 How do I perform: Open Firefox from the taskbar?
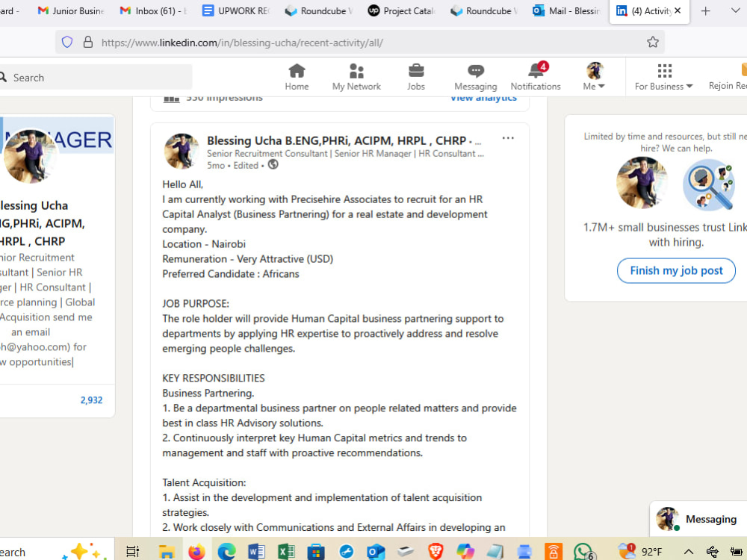[x=196, y=552]
